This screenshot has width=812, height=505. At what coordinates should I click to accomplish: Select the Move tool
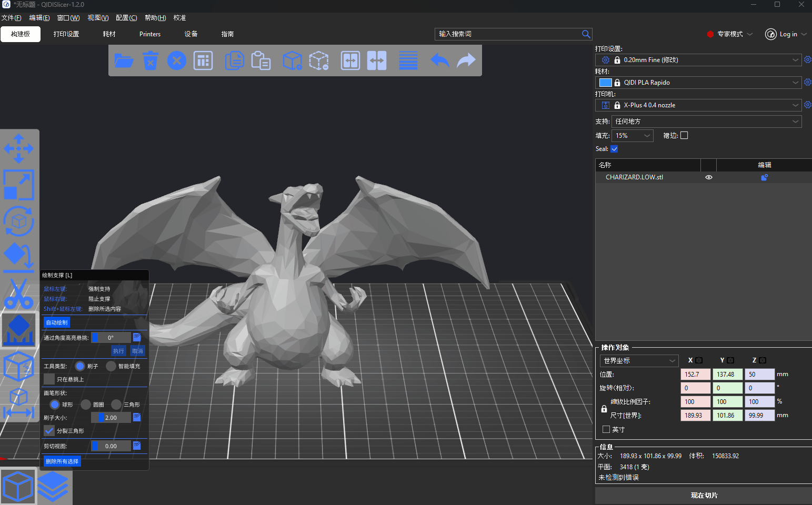pyautogui.click(x=19, y=148)
